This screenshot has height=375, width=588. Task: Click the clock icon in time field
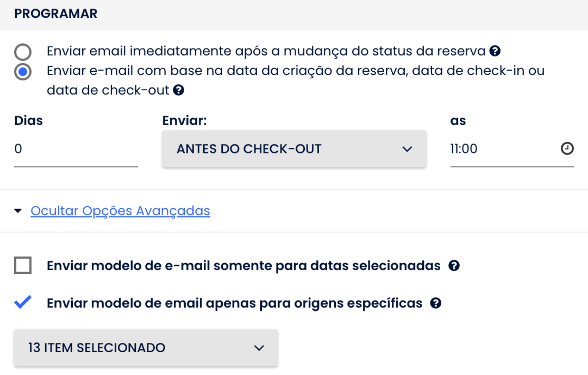(567, 148)
